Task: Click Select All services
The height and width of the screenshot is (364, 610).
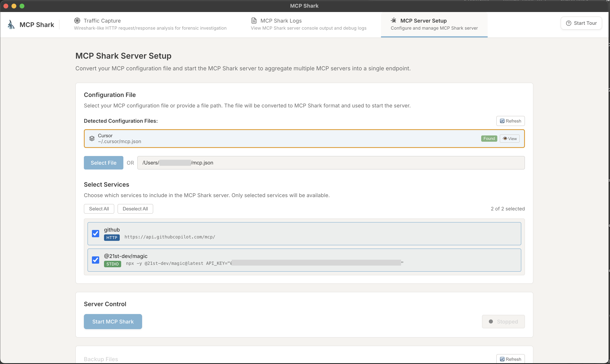Action: coord(99,208)
